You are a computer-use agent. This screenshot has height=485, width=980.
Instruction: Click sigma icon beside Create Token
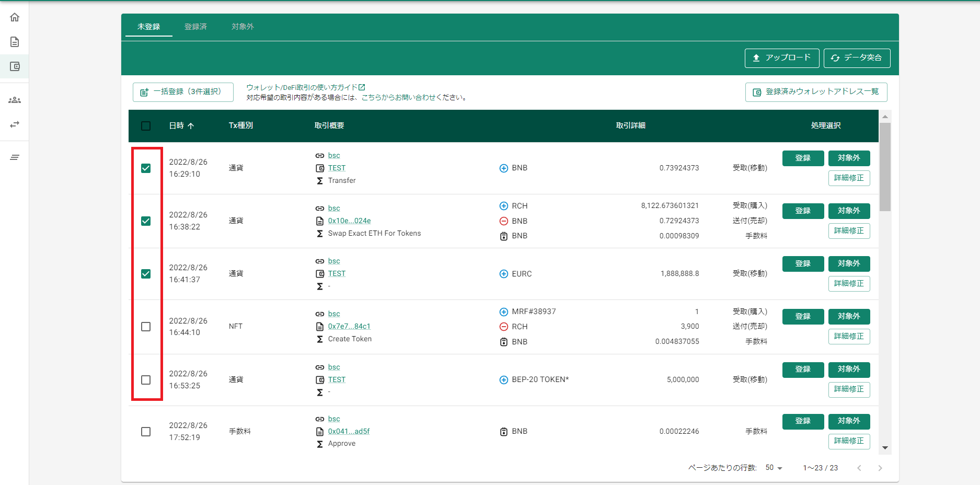(x=320, y=339)
